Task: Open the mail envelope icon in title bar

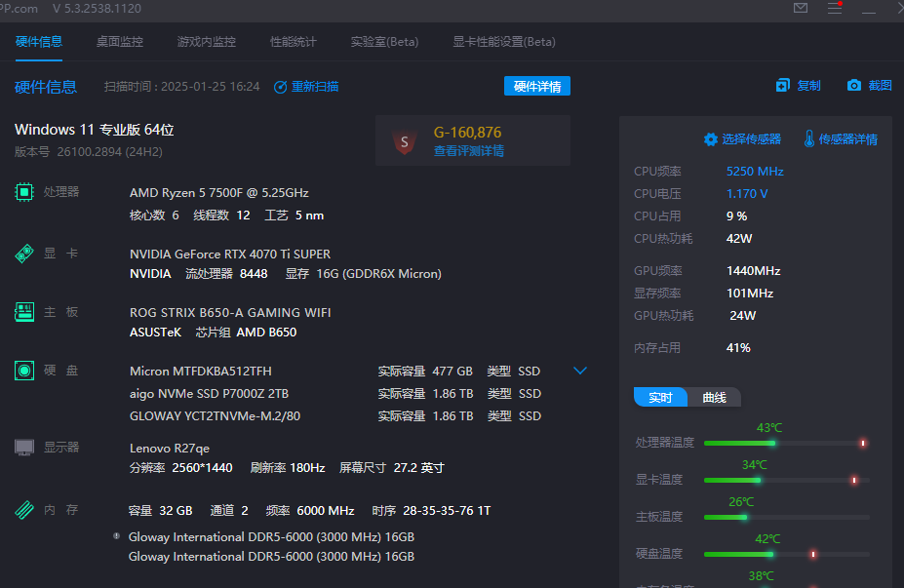Action: [x=801, y=9]
